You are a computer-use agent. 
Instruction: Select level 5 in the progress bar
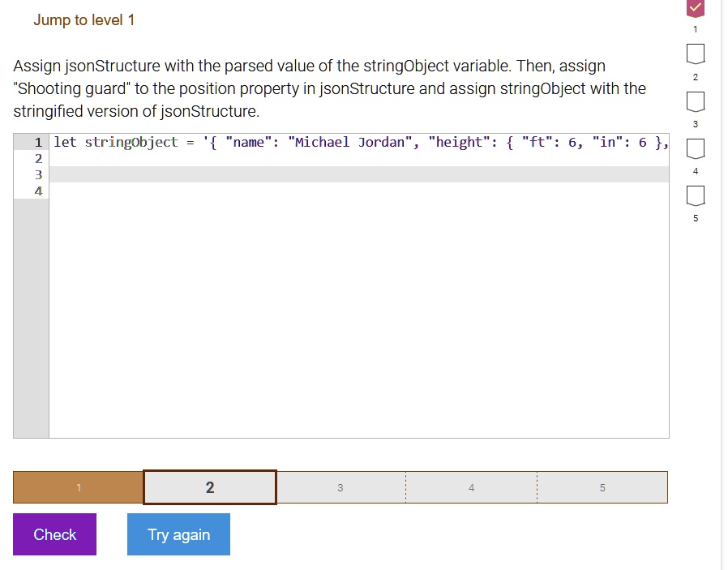[x=602, y=487]
